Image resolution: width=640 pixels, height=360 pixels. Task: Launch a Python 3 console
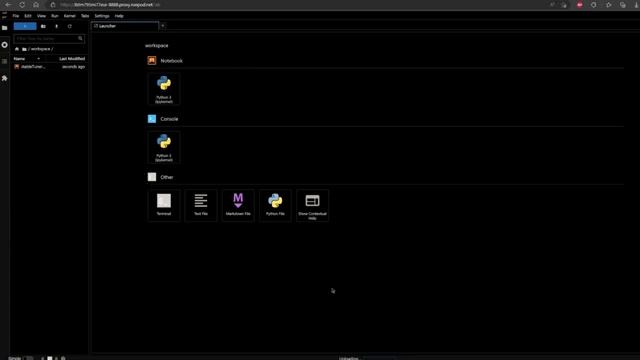164,147
